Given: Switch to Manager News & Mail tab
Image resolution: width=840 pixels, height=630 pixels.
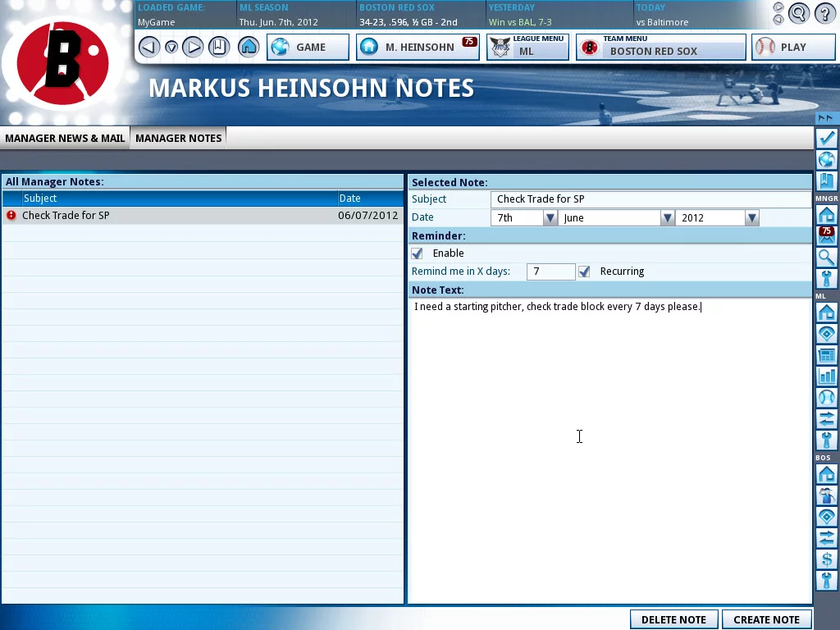Looking at the screenshot, I should pos(65,138).
